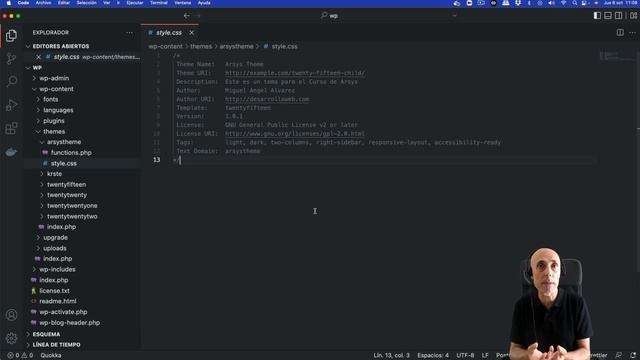Open Terminal menu
The height and width of the screenshot is (360, 640).
point(158,3)
